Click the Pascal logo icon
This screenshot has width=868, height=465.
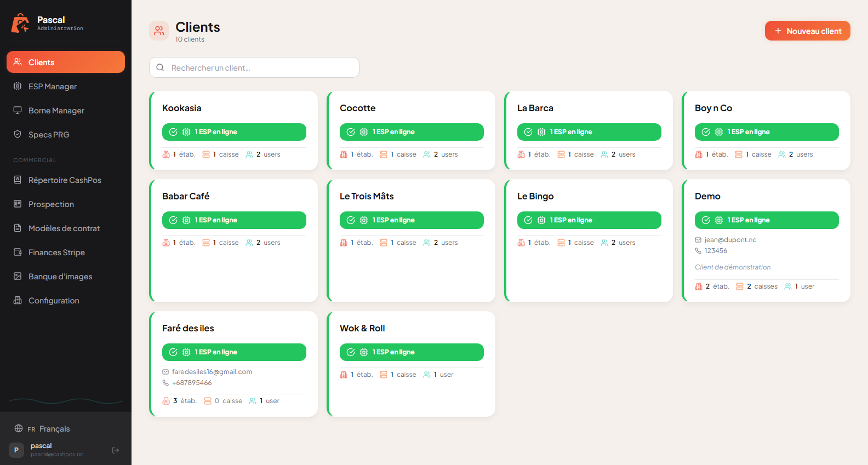[20, 24]
